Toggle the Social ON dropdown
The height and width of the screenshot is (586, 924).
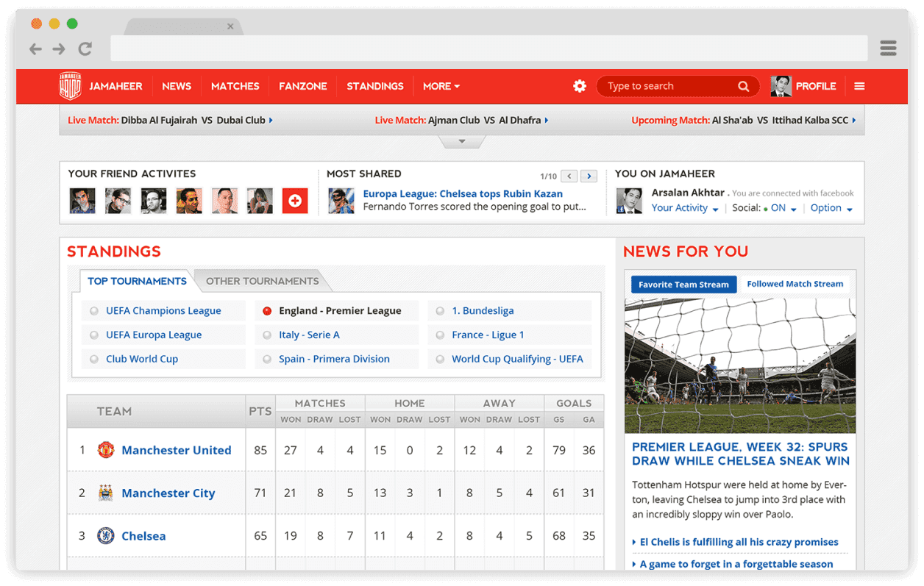click(x=783, y=208)
